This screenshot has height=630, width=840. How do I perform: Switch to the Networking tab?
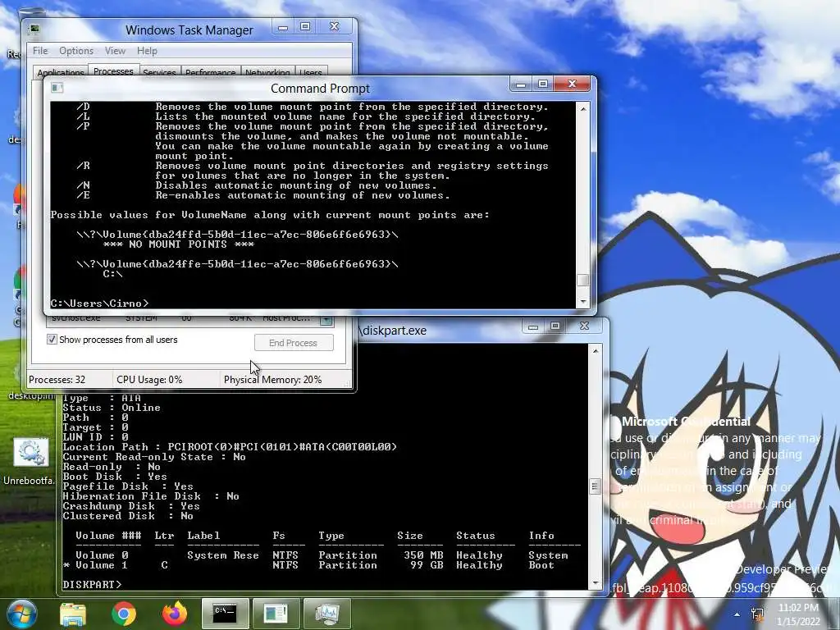pos(267,72)
